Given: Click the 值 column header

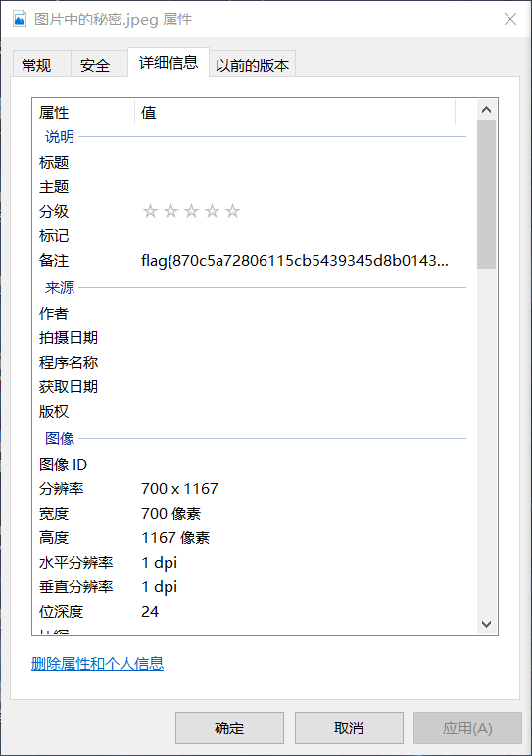Looking at the screenshot, I should [295, 113].
